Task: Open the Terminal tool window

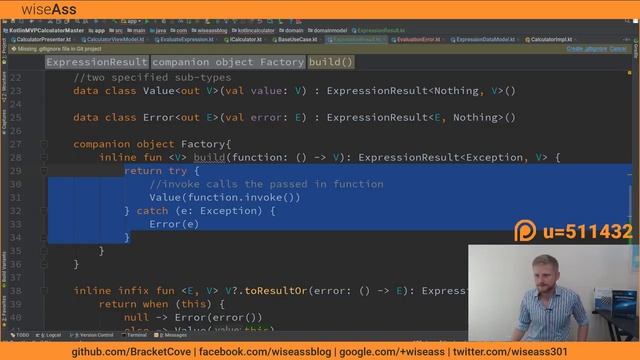Action: [x=134, y=335]
